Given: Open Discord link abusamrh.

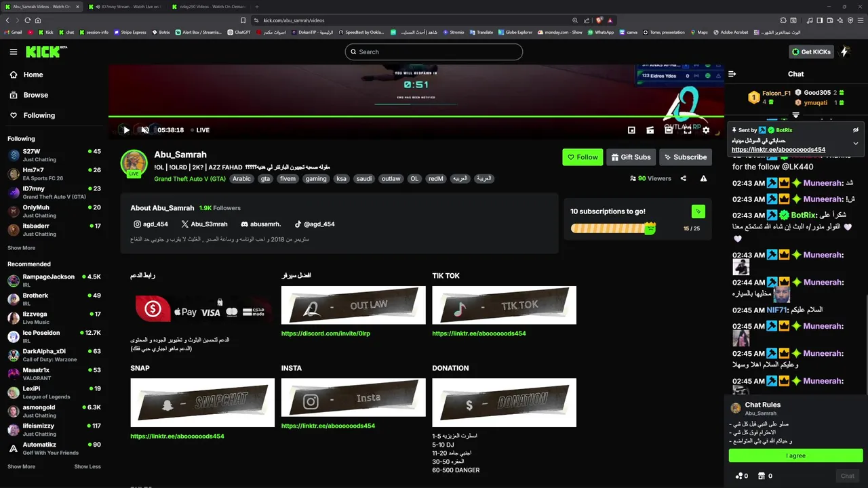Looking at the screenshot, I should coord(260,224).
